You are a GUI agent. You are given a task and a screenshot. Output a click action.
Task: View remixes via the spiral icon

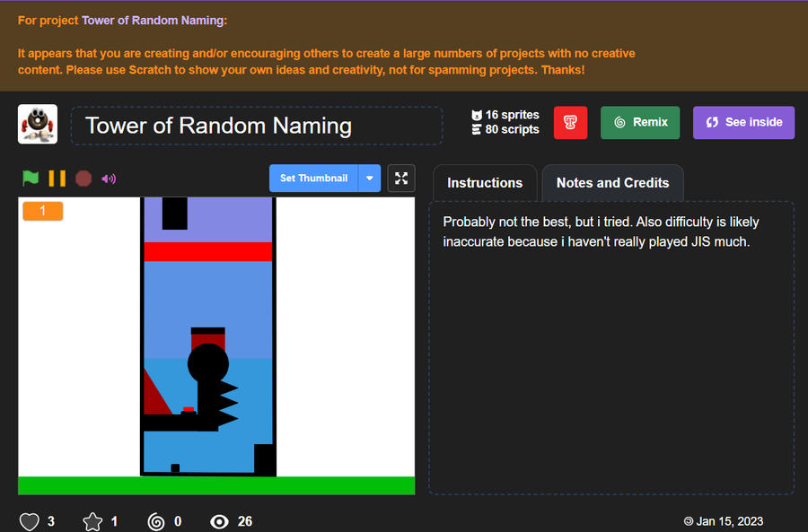(x=156, y=522)
